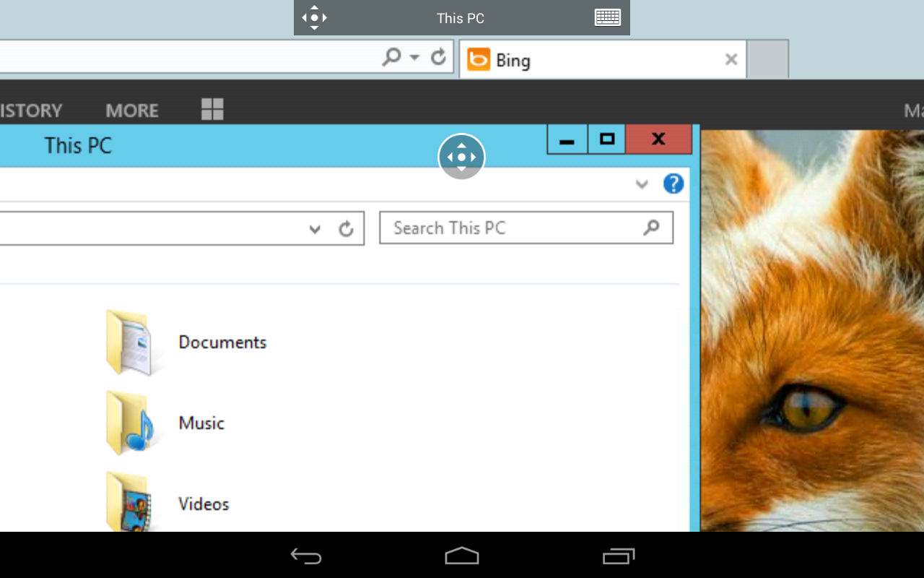The image size is (924, 578).
Task: Collapse the ribbon using the chevron arrow
Action: 641,184
